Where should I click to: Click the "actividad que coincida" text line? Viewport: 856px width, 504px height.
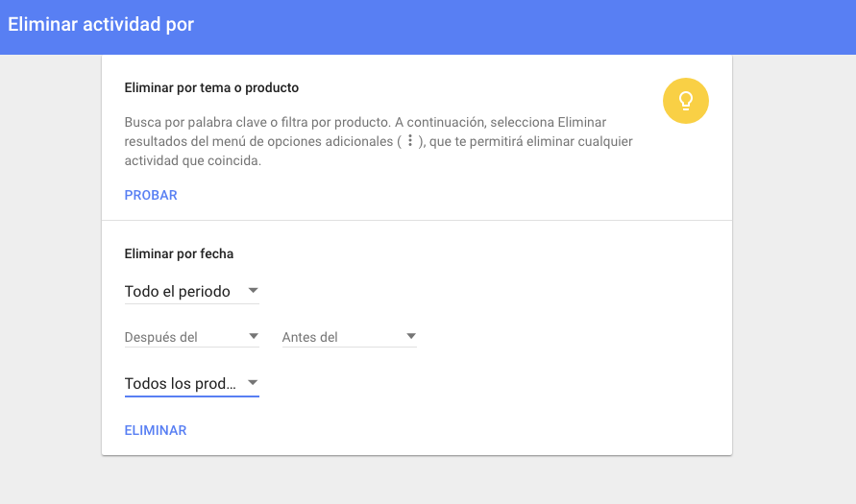click(193, 161)
